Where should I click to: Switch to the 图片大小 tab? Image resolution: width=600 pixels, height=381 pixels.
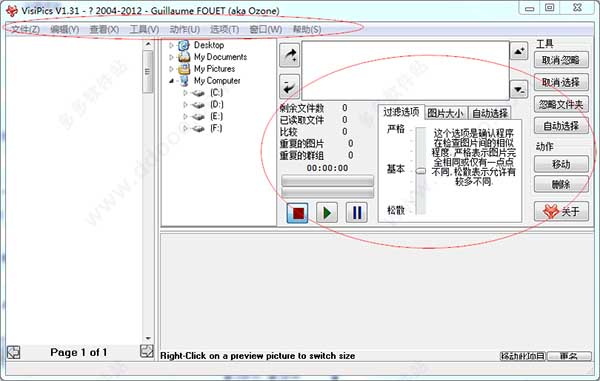point(445,113)
